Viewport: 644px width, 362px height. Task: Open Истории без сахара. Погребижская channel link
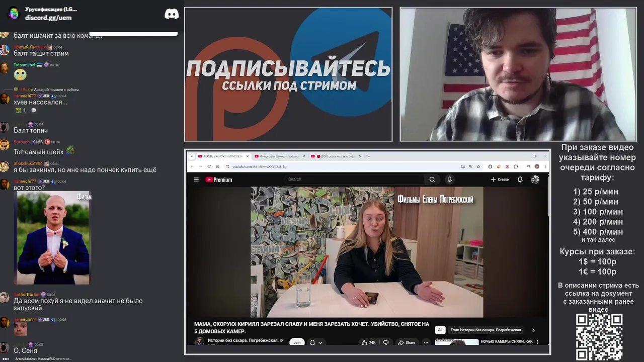pos(243,340)
